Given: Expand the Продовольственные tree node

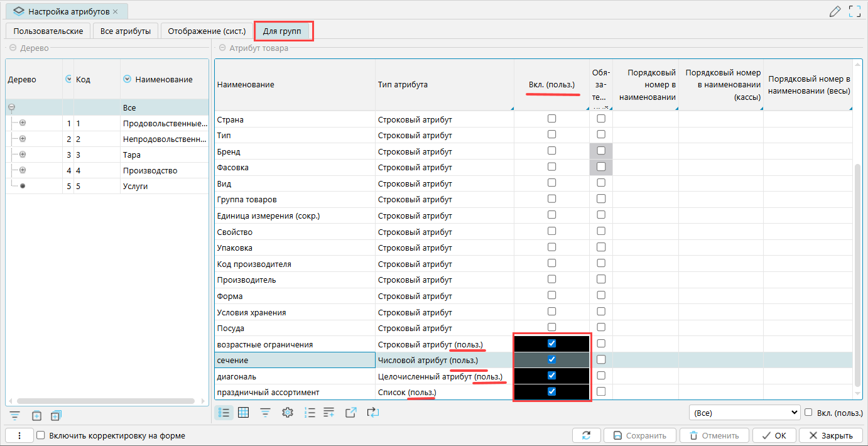Looking at the screenshot, I should [23, 123].
